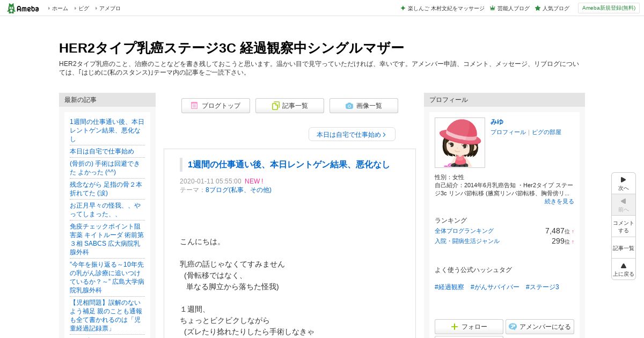Image resolution: width=644 pixels, height=338 pixels.
Task: Click the crown icon beside 芸能人ブログ
Action: click(x=492, y=9)
